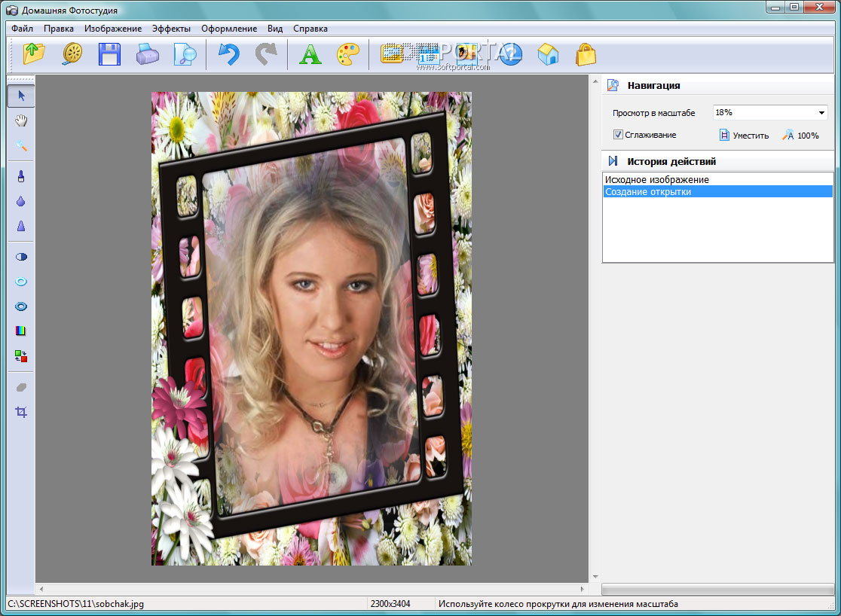
Task: Open the Оформление menu
Action: coord(229,29)
